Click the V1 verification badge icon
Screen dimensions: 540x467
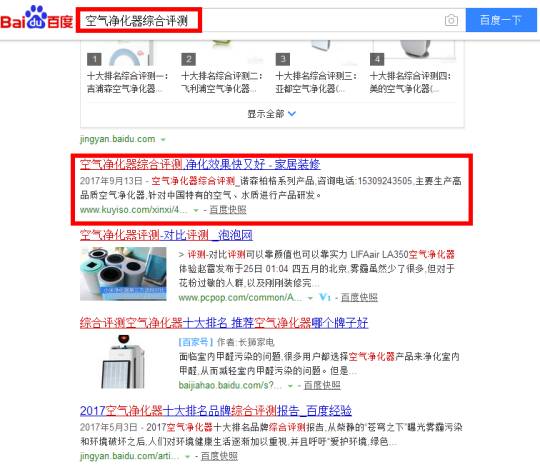coord(325,297)
